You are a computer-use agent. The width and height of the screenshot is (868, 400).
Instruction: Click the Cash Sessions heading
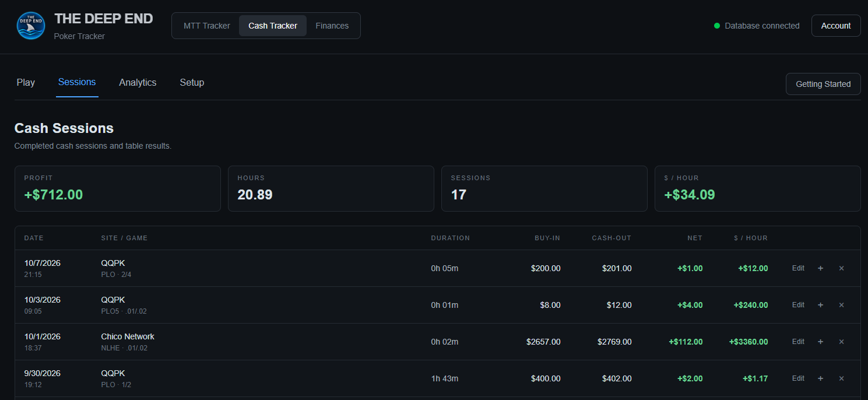pyautogui.click(x=64, y=128)
